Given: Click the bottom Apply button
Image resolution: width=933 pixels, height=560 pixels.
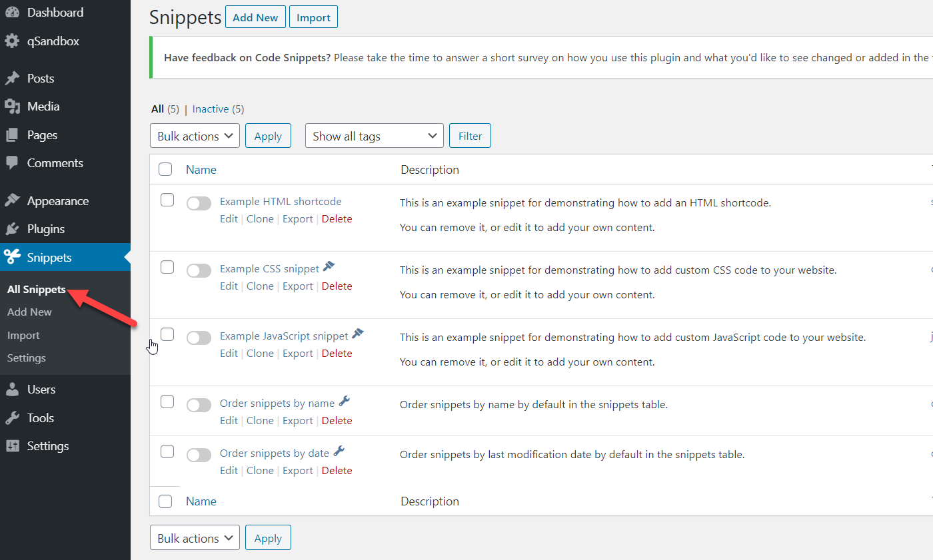Looking at the screenshot, I should (x=268, y=538).
